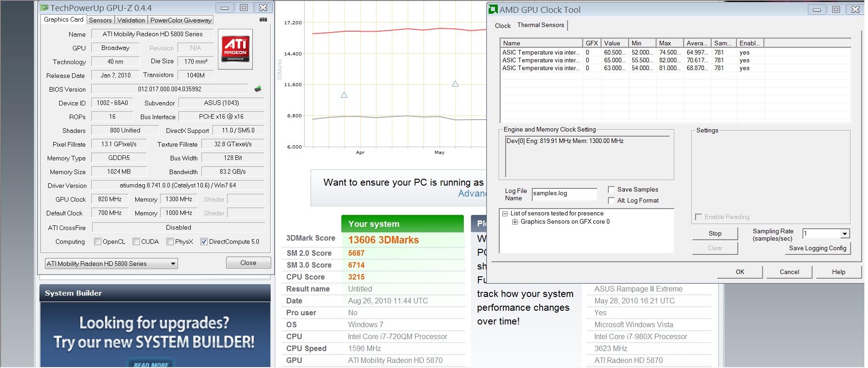Click the Subvendor ASUS (1043) field
The image size is (868, 368).
[222, 103]
